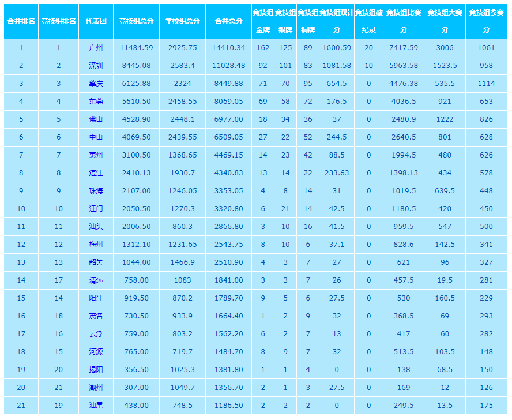Click the 合并总分 column header
This screenshot has width=512, height=420.
[228, 21]
